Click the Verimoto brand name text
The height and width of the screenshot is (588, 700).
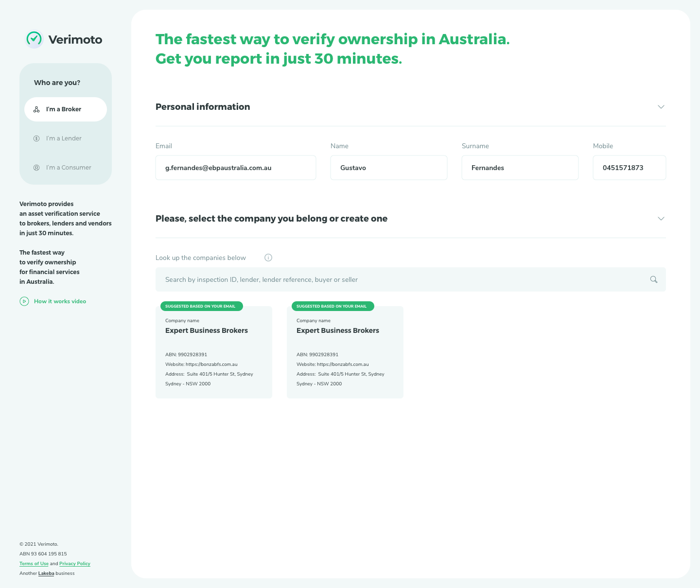coord(75,39)
